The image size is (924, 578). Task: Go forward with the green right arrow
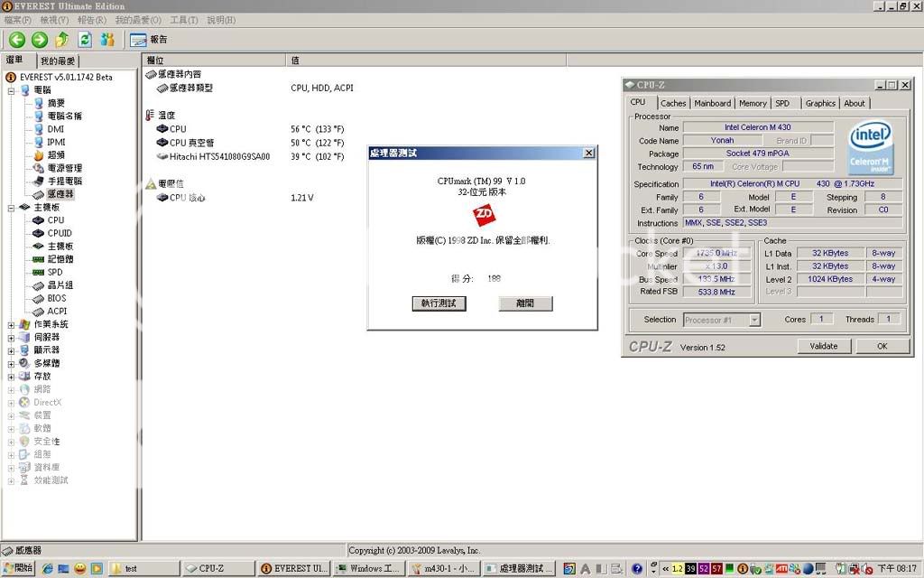(40, 40)
